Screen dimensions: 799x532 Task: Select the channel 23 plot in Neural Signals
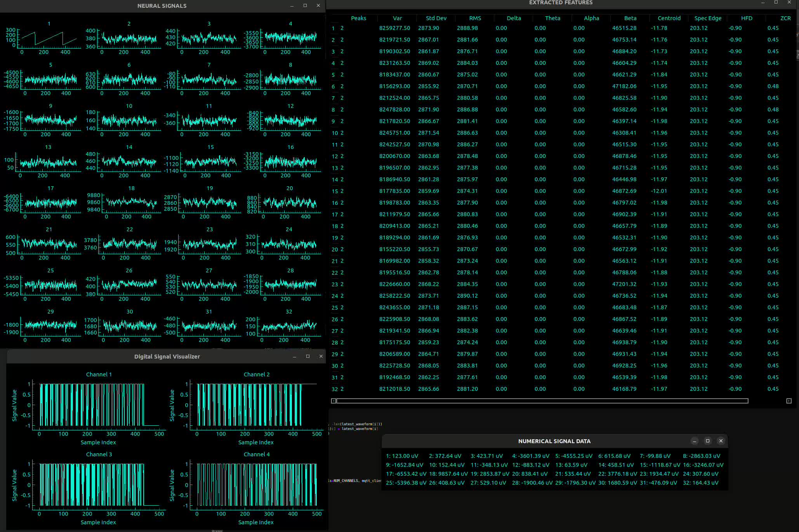tap(210, 244)
